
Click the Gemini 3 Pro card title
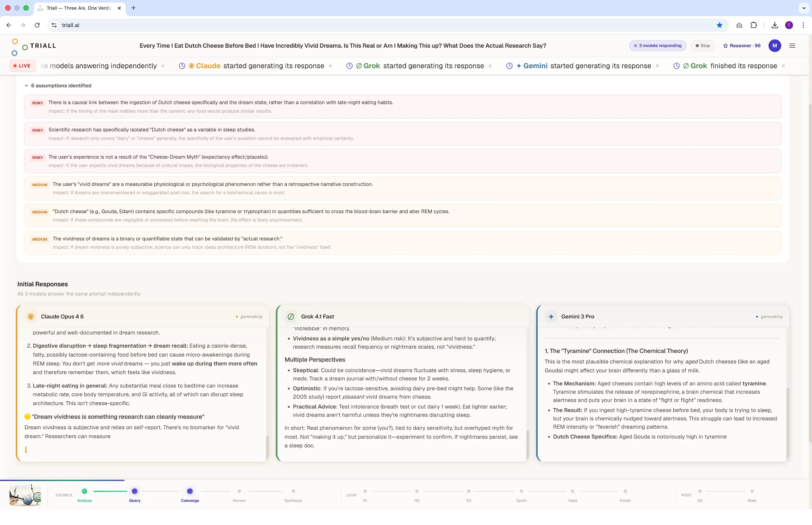coord(577,317)
